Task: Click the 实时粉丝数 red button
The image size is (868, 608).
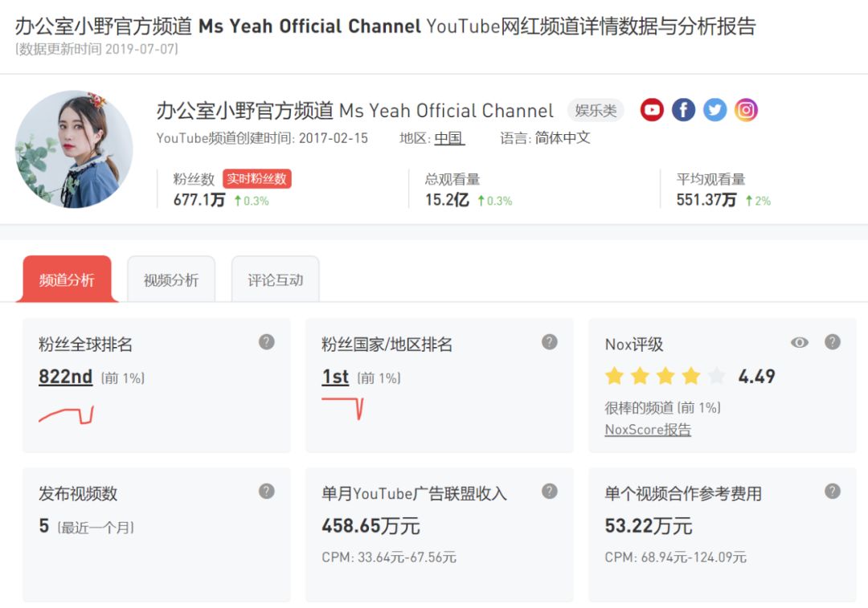Action: pos(257,178)
